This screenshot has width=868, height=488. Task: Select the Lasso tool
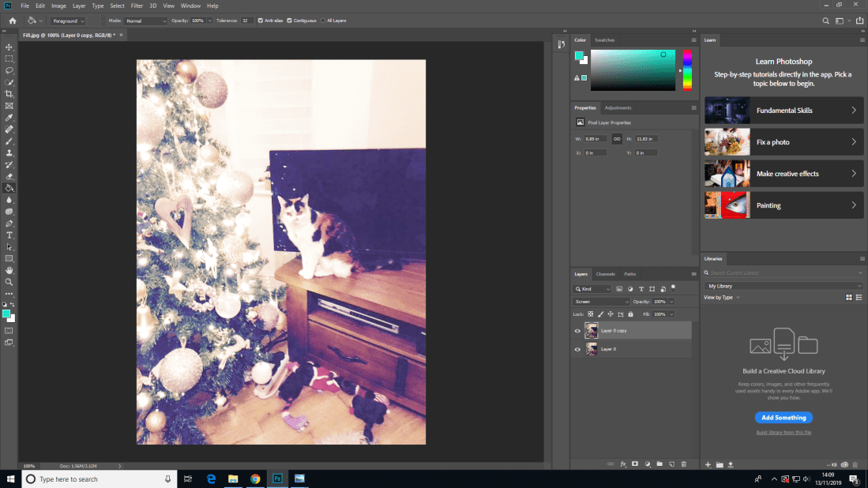click(9, 70)
